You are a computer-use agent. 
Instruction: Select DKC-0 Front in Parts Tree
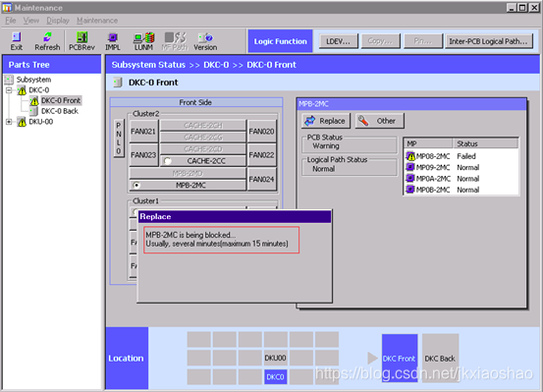click(61, 100)
